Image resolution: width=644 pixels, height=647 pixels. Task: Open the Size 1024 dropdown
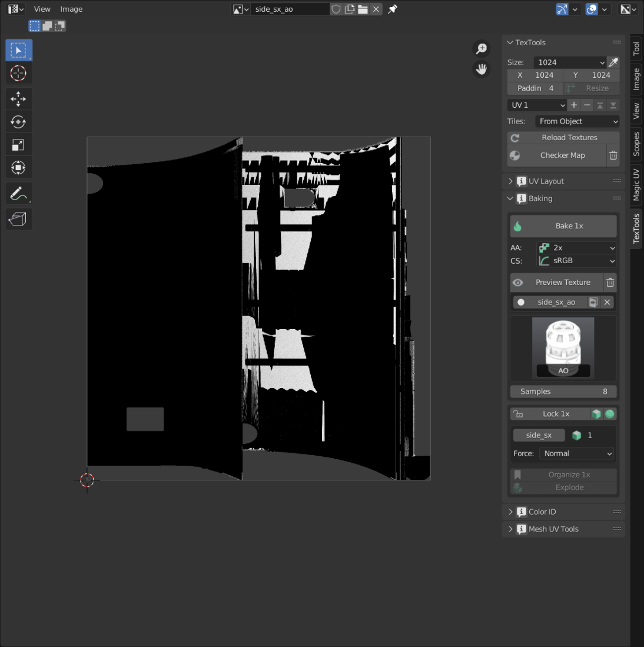[x=570, y=62]
